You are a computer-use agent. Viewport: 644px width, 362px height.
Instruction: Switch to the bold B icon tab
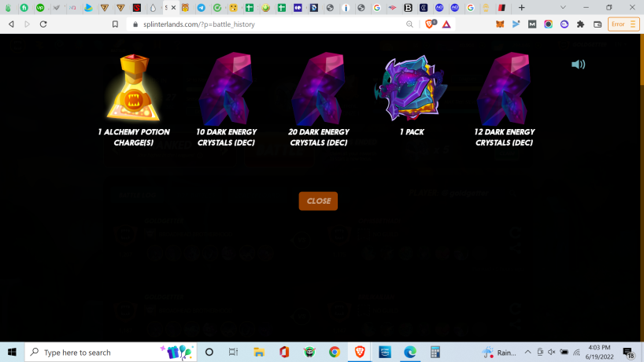click(408, 7)
